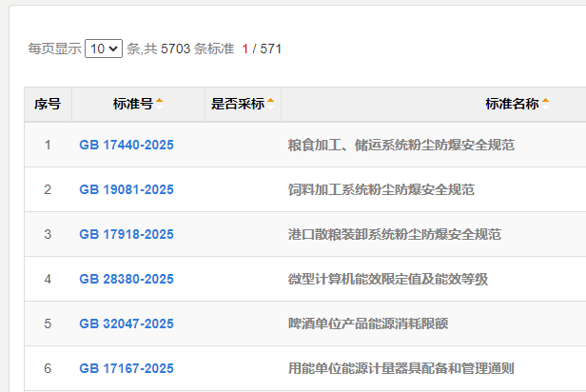Select row number 4 cell
The width and height of the screenshot is (586, 392).
click(x=48, y=279)
